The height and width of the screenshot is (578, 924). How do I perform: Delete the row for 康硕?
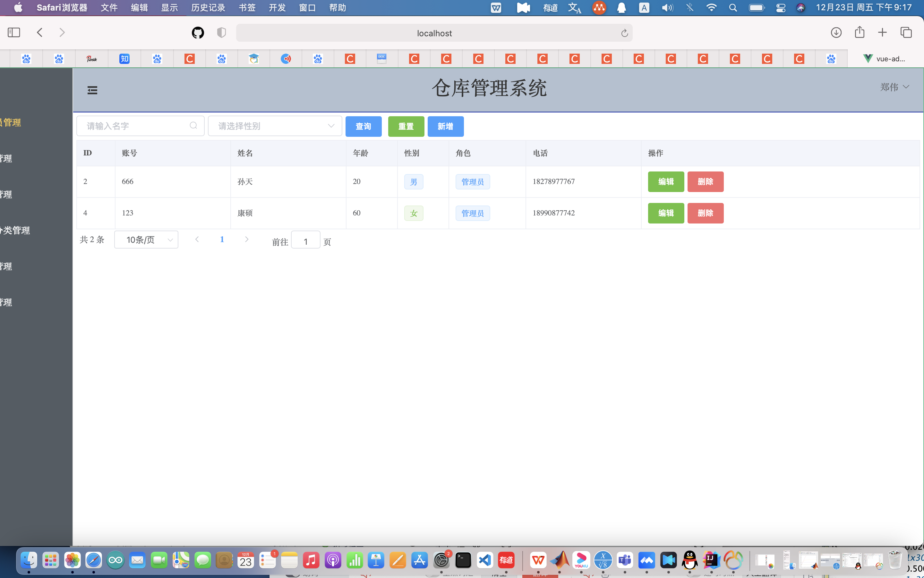pos(706,213)
